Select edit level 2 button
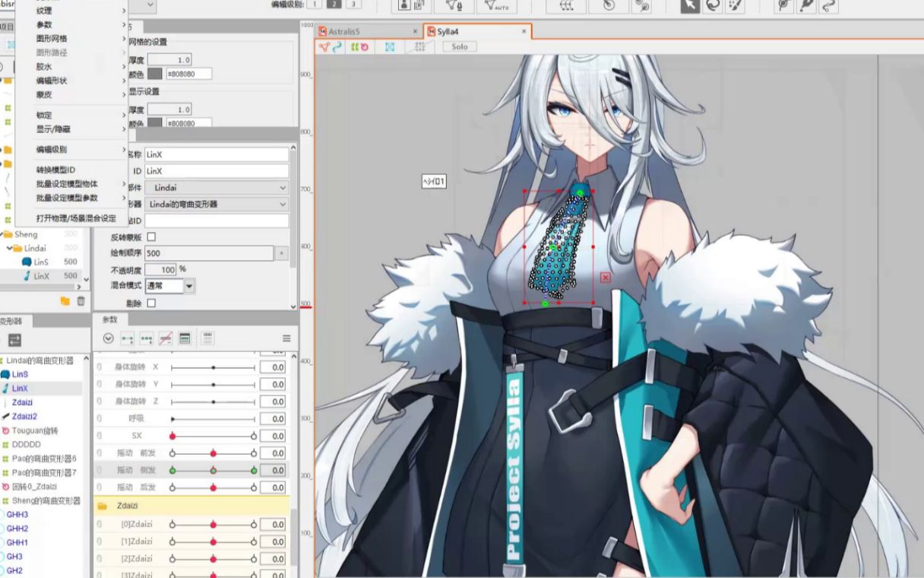The width and height of the screenshot is (924, 578). pyautogui.click(x=334, y=5)
